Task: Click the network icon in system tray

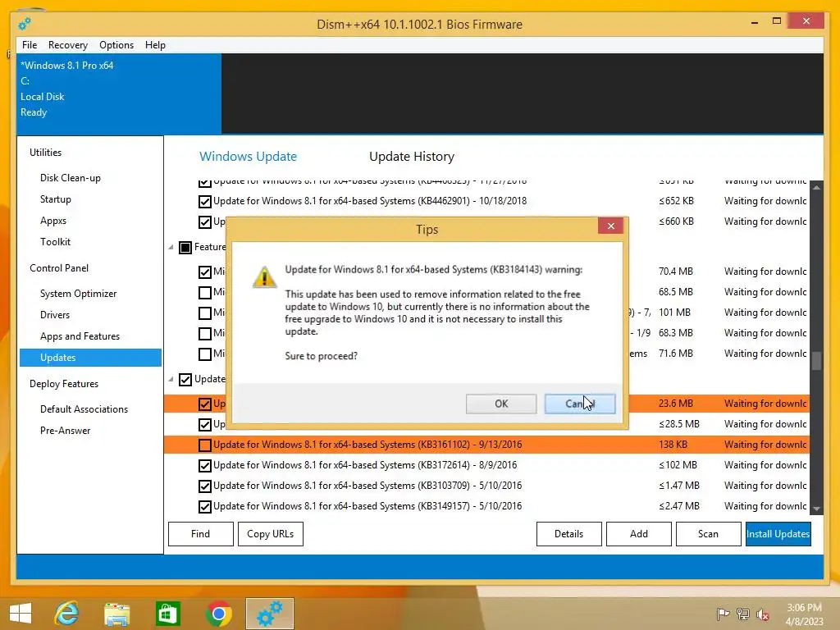Action: click(743, 614)
